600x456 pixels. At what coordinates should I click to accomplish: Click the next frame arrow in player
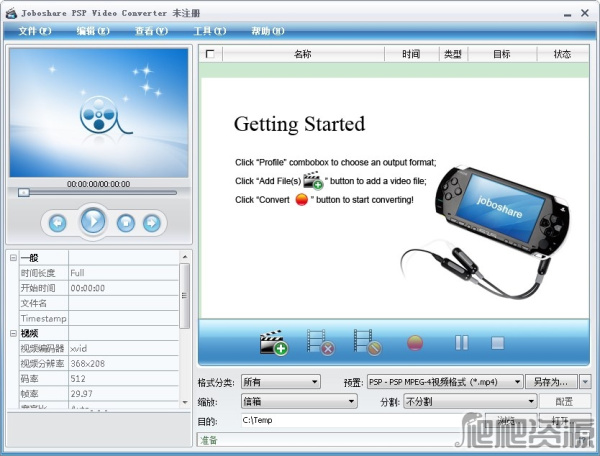(x=152, y=223)
